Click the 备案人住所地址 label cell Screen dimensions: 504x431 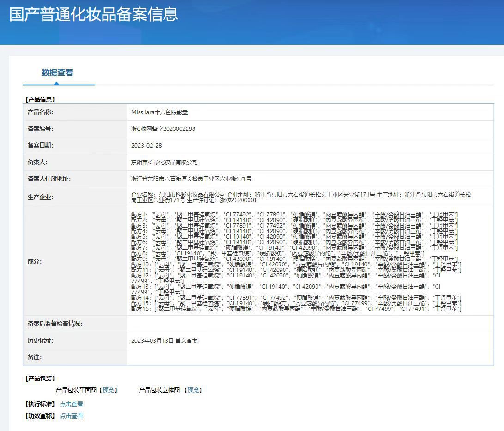(75, 179)
